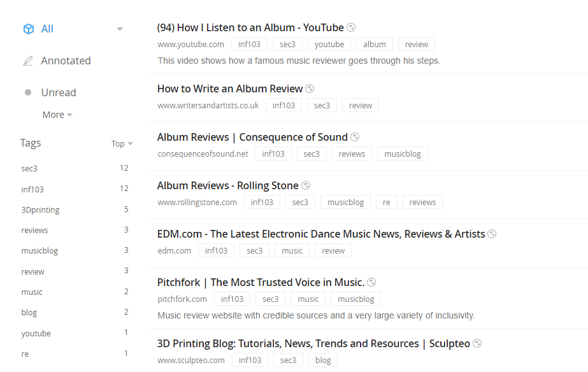This screenshot has width=588, height=372.
Task: Click www.rollingstone.com domain text
Action: pos(197,203)
